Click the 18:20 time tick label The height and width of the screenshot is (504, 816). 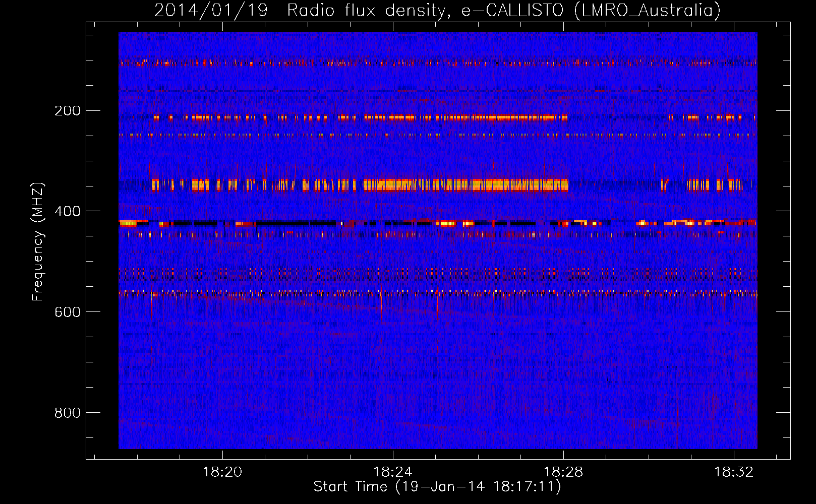tap(222, 472)
